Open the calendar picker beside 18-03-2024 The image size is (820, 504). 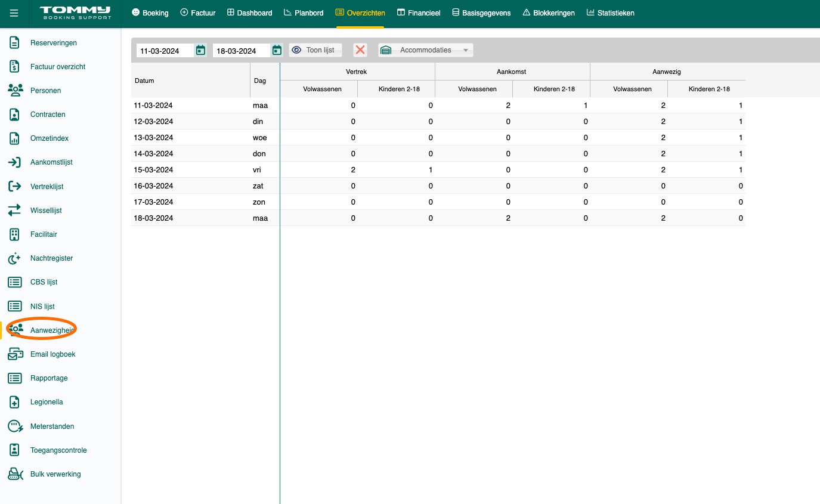(x=277, y=50)
